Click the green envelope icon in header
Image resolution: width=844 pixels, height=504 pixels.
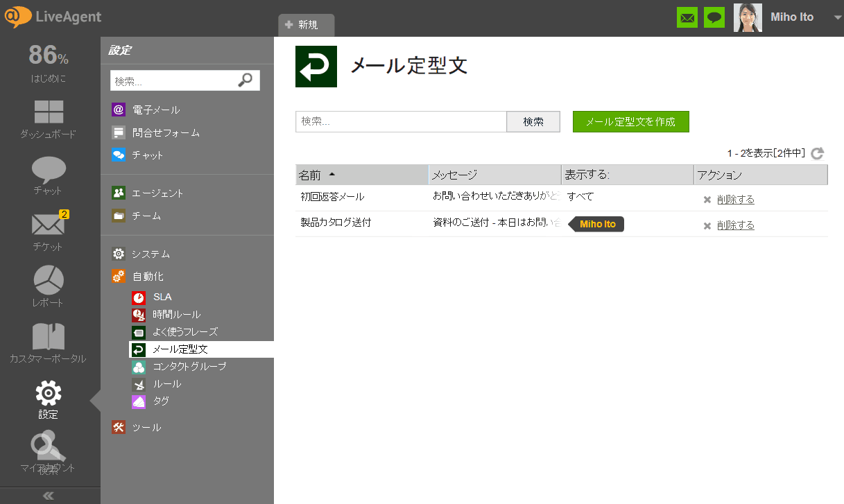687,17
